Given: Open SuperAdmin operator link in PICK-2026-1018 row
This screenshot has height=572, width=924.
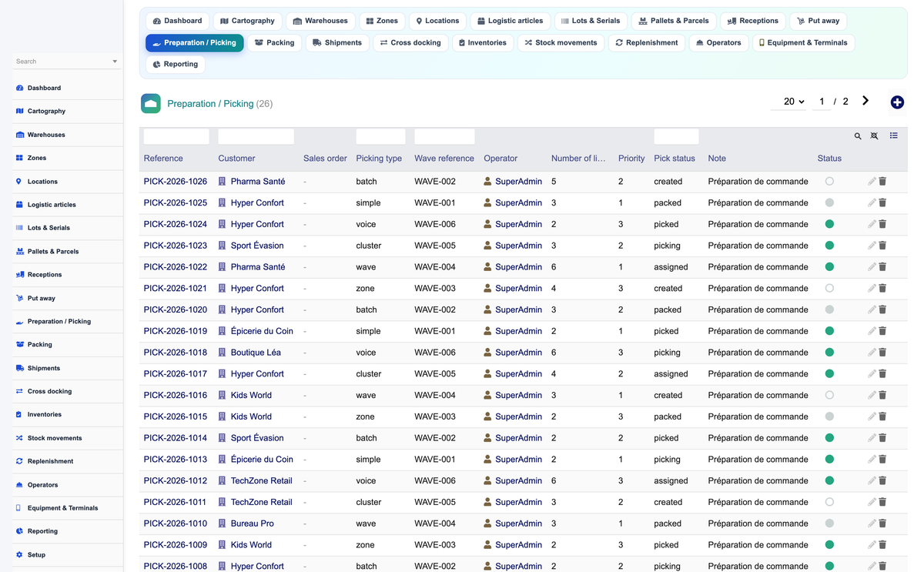Looking at the screenshot, I should pyautogui.click(x=518, y=353).
